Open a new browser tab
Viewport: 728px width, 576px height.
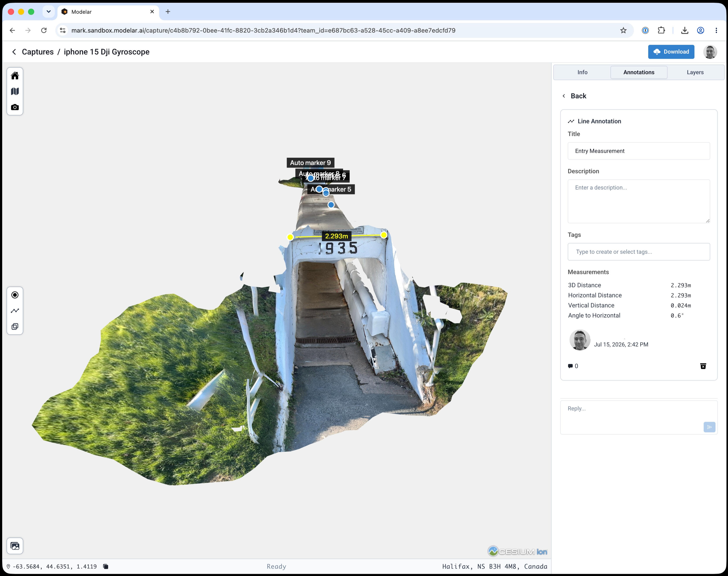tap(168, 12)
